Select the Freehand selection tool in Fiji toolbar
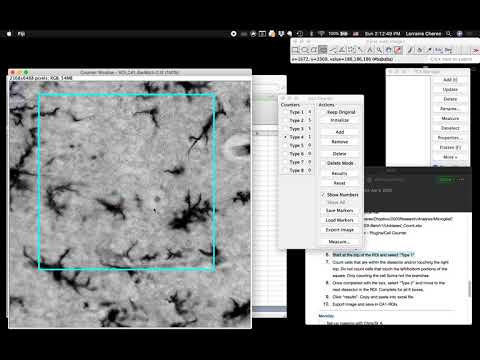This screenshot has height=360, width=480. pyautogui.click(x=323, y=50)
